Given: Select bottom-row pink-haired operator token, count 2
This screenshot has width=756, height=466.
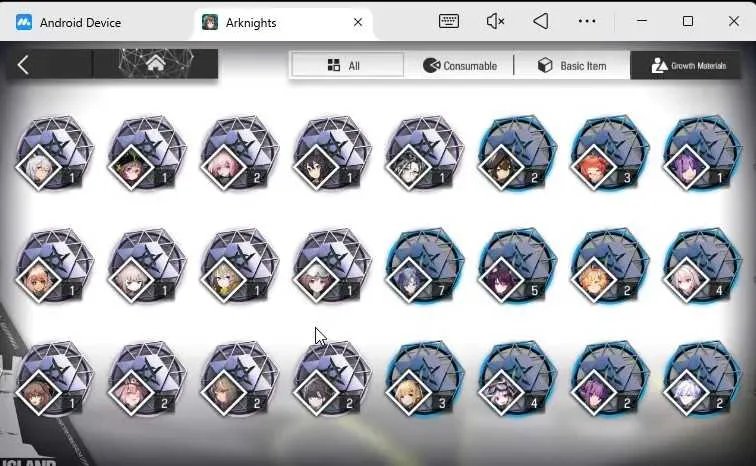Looking at the screenshot, I should tap(147, 379).
